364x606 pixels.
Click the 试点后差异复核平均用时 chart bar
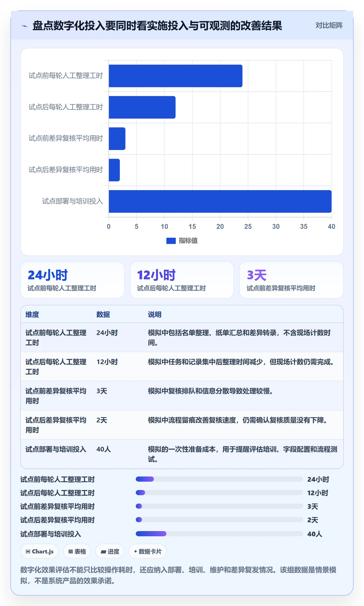coord(114,170)
